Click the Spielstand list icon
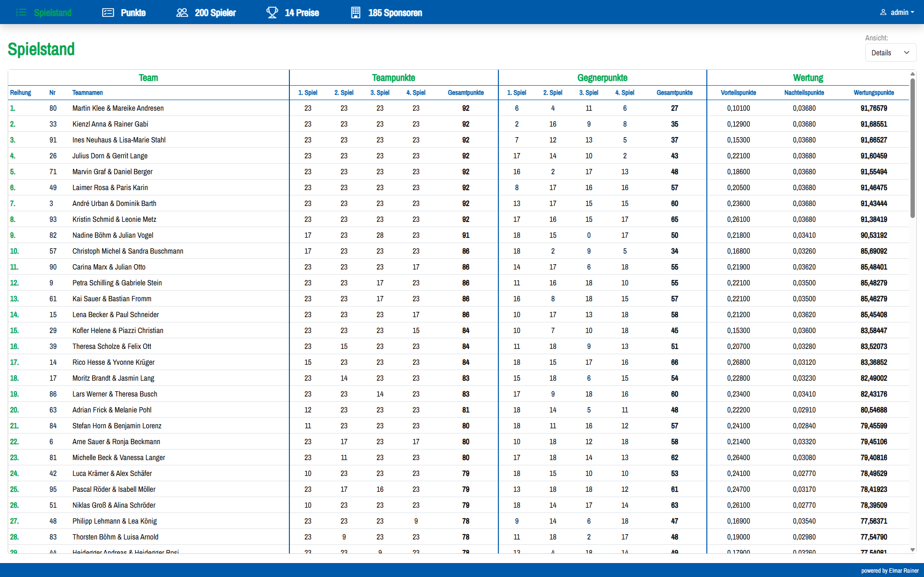The width and height of the screenshot is (924, 577). (x=21, y=13)
